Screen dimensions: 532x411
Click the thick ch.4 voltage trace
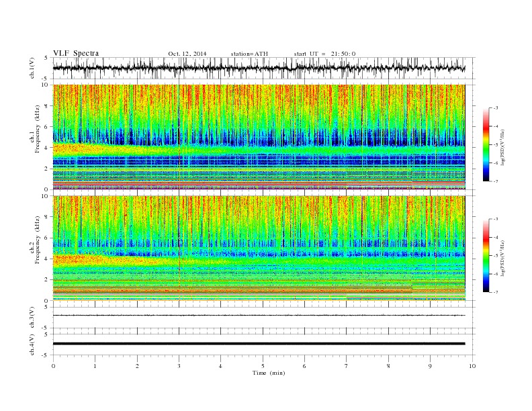259,344
